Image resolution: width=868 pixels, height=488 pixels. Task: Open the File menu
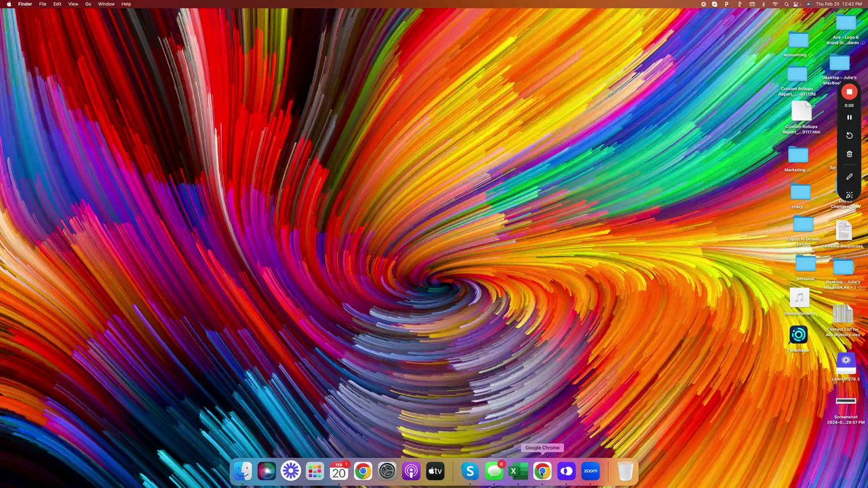[43, 4]
